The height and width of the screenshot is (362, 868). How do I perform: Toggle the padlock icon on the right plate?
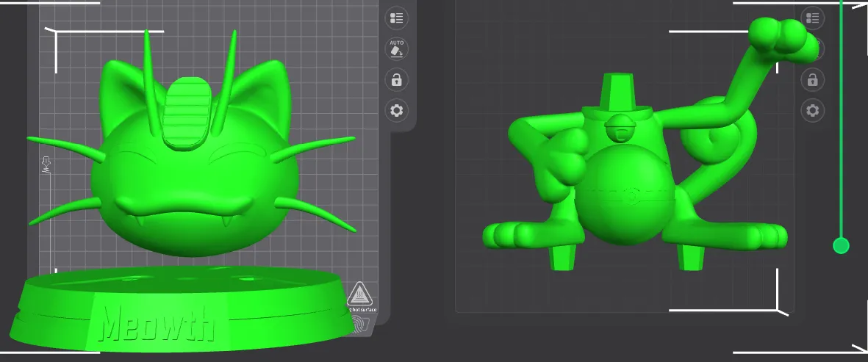812,80
